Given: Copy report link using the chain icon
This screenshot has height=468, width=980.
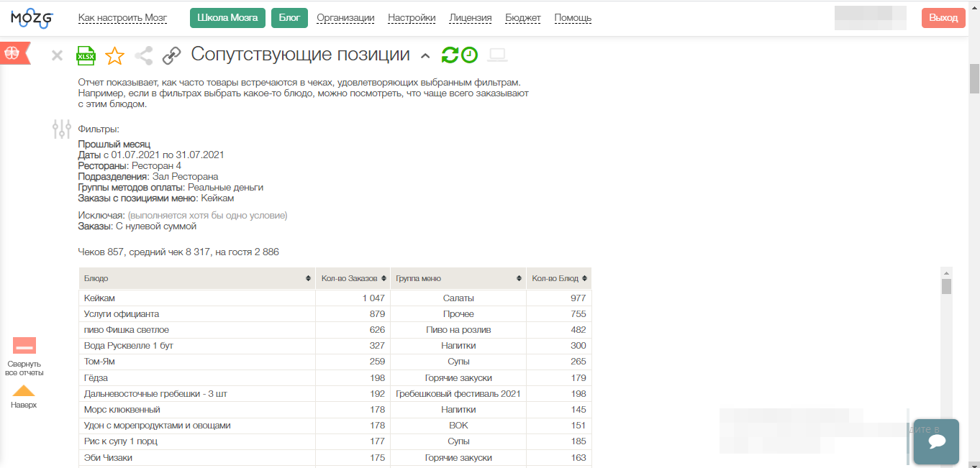Looking at the screenshot, I should (172, 55).
